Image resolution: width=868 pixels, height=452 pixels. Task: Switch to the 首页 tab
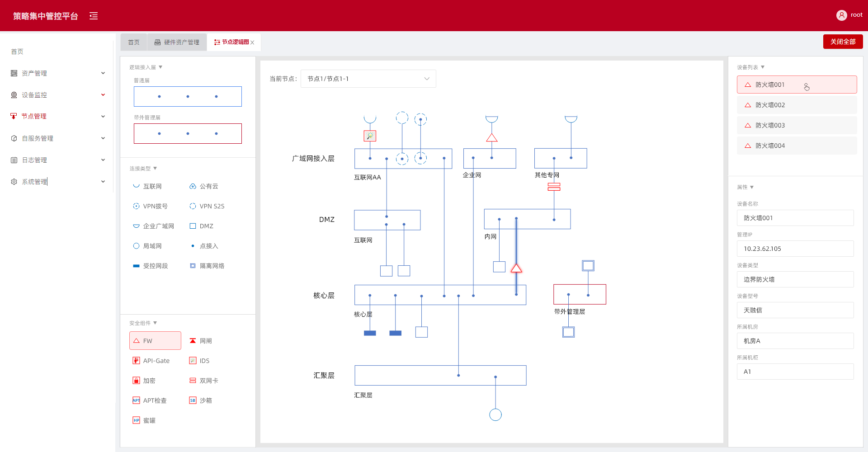tap(134, 42)
